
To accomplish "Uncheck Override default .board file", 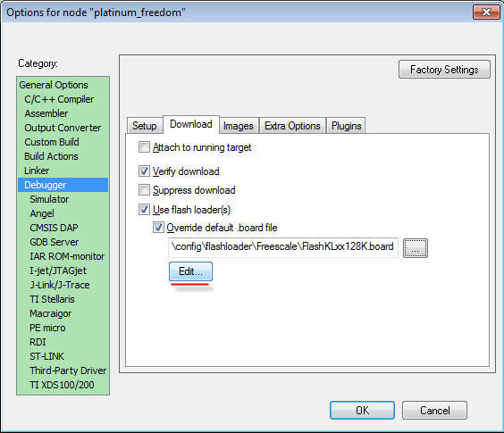I will pos(158,228).
